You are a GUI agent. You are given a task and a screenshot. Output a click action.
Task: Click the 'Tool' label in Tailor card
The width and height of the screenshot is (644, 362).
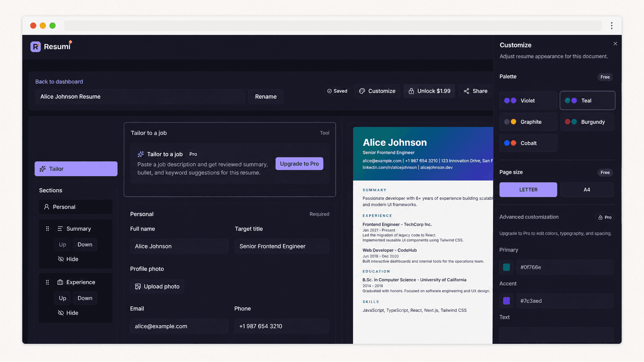coord(324,133)
